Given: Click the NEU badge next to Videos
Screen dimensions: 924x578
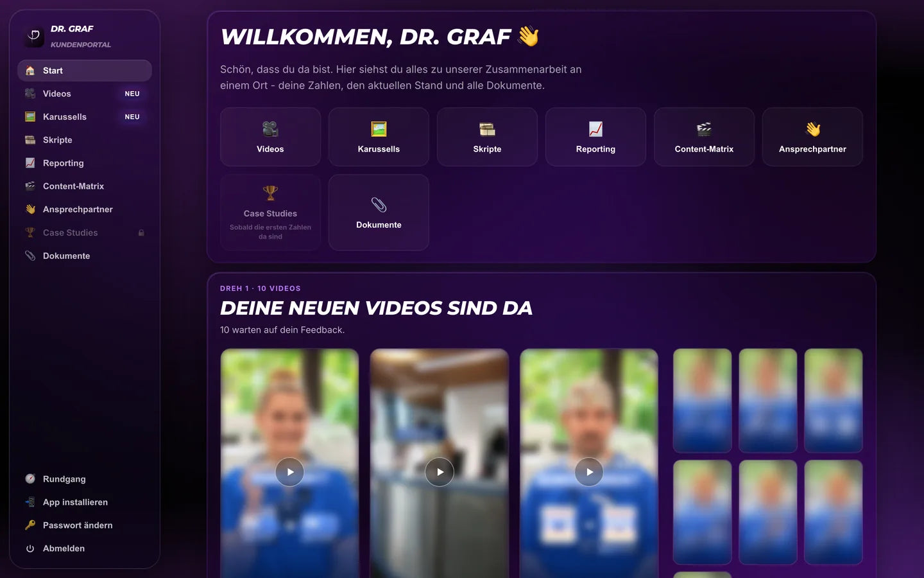Looking at the screenshot, I should (132, 94).
